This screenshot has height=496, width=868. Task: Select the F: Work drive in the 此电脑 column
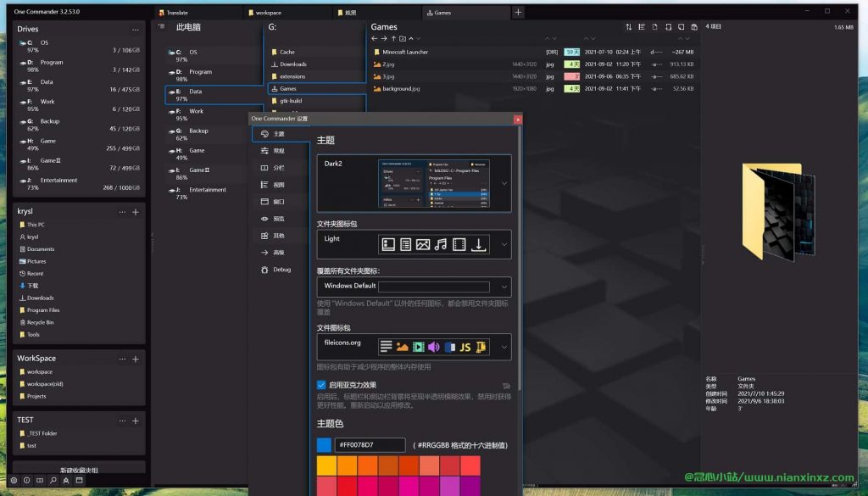(214, 114)
